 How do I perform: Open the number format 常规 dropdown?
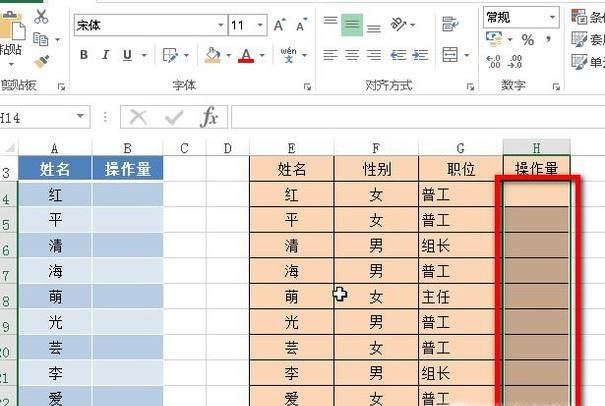[x=552, y=17]
